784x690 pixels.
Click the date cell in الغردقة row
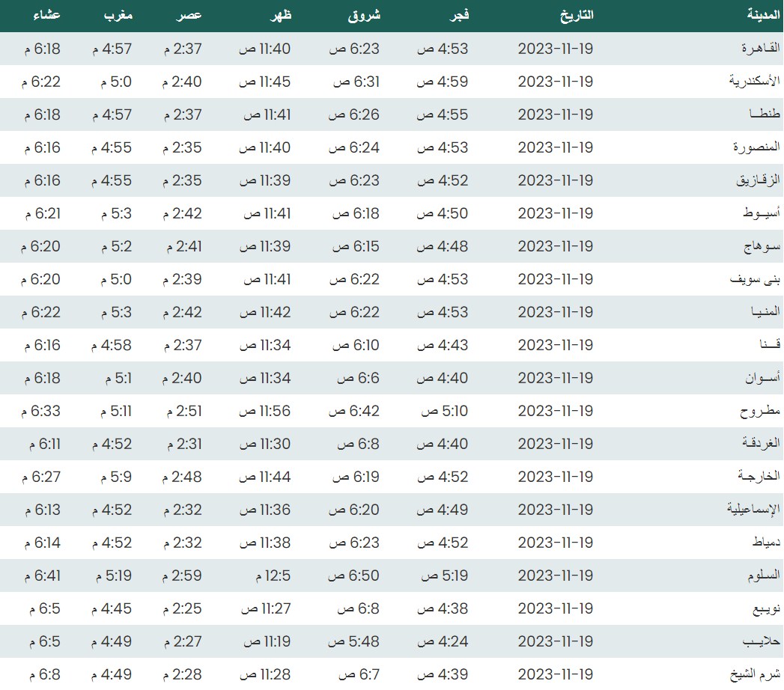(555, 444)
